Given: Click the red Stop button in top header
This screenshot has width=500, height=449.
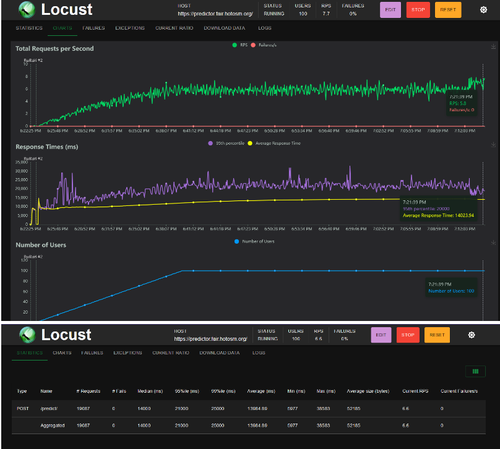Looking at the screenshot, I should [418, 10].
